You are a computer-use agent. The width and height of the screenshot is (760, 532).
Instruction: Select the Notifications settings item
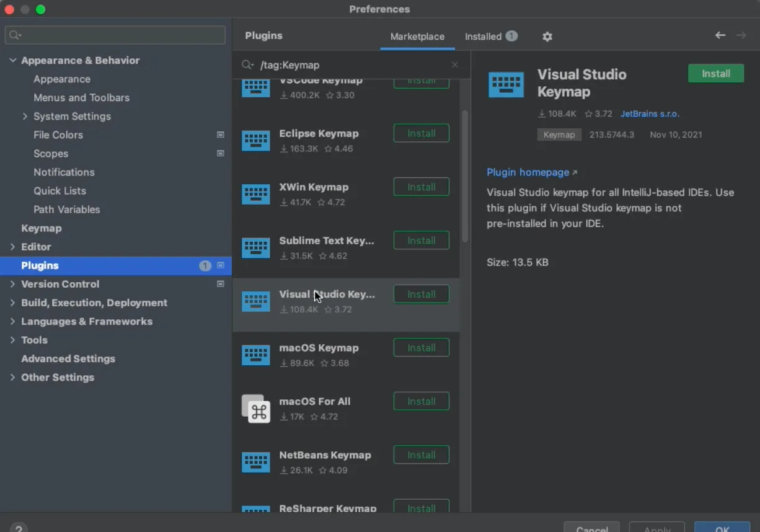pyautogui.click(x=64, y=172)
